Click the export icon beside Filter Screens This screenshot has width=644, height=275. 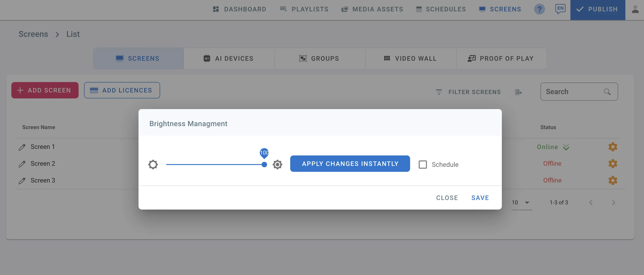pyautogui.click(x=518, y=92)
